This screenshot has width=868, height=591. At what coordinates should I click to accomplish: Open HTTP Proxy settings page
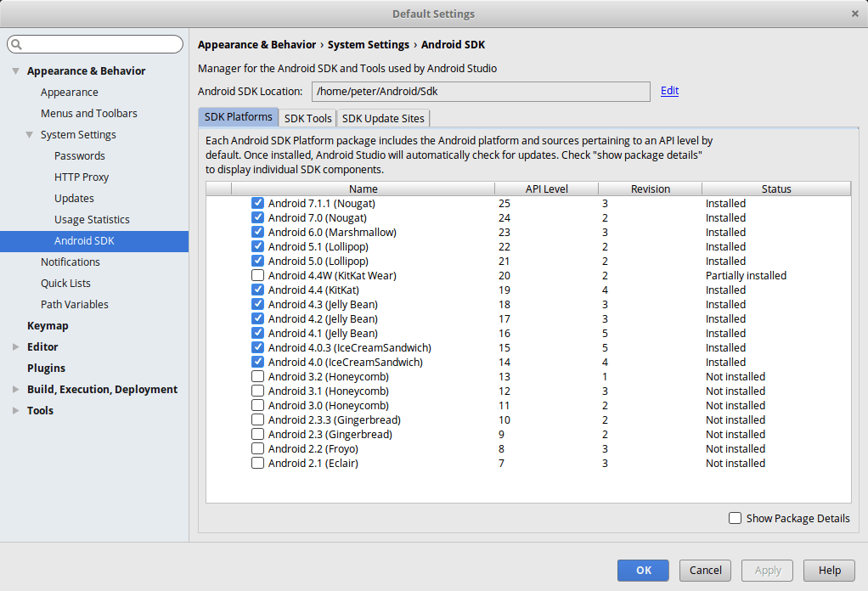point(81,177)
